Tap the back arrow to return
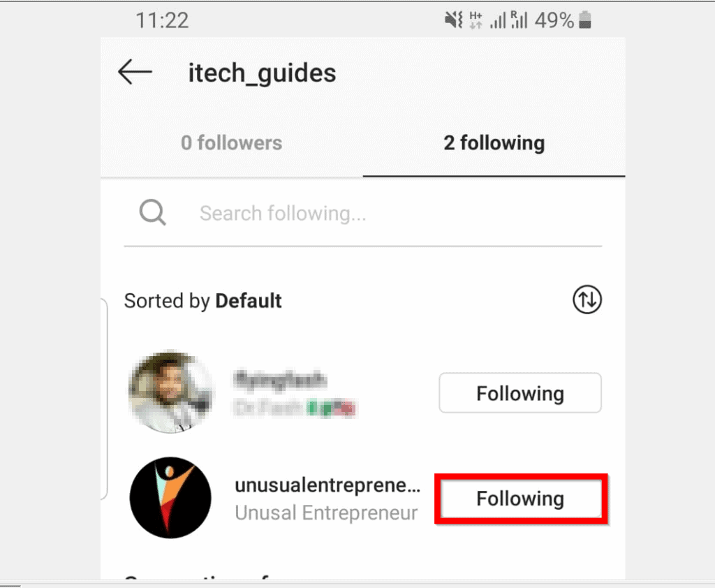Viewport: 715px width, 588px height. click(135, 71)
